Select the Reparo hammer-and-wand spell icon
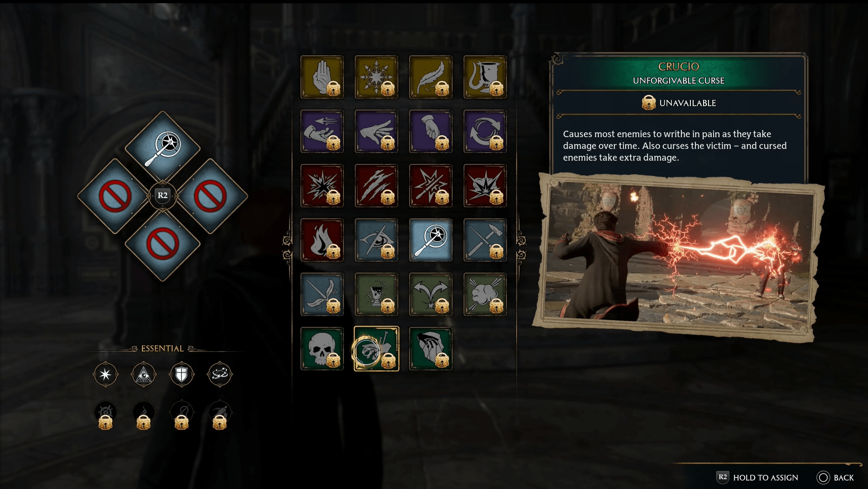 point(485,240)
